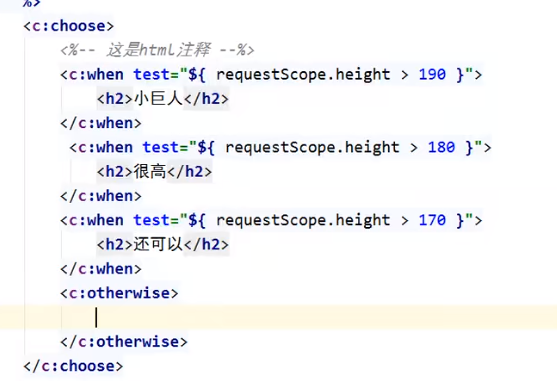Click the test attribute on the 170 line

152,220
